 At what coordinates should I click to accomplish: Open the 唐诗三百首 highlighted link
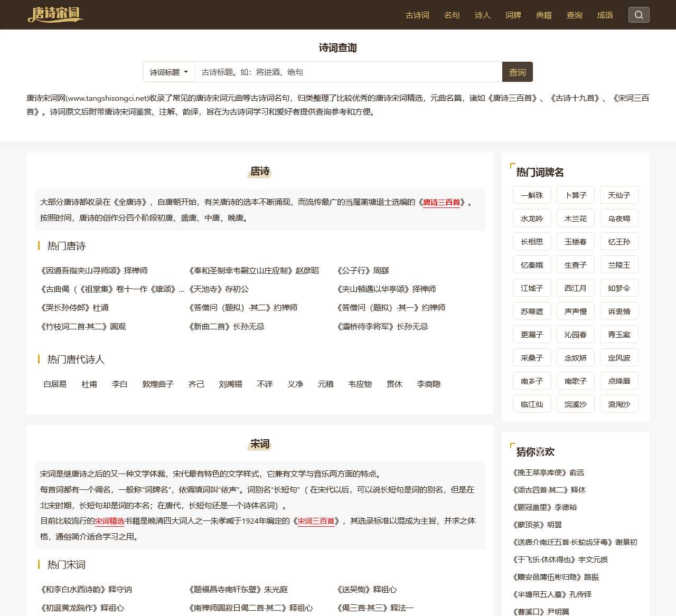tap(442, 202)
